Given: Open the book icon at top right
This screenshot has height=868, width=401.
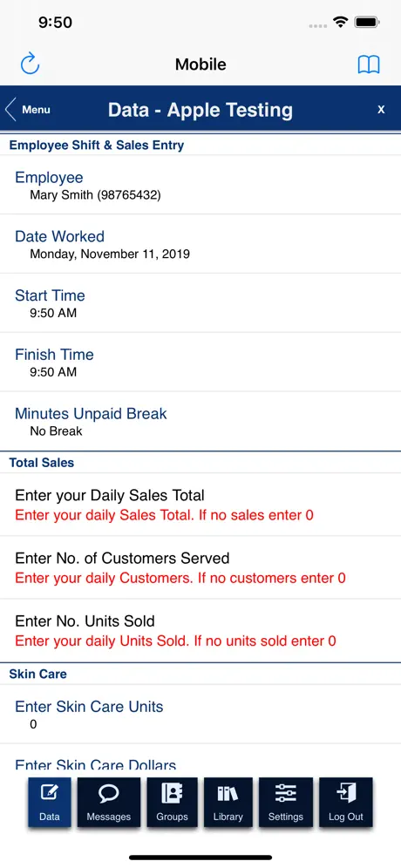Looking at the screenshot, I should point(369,64).
